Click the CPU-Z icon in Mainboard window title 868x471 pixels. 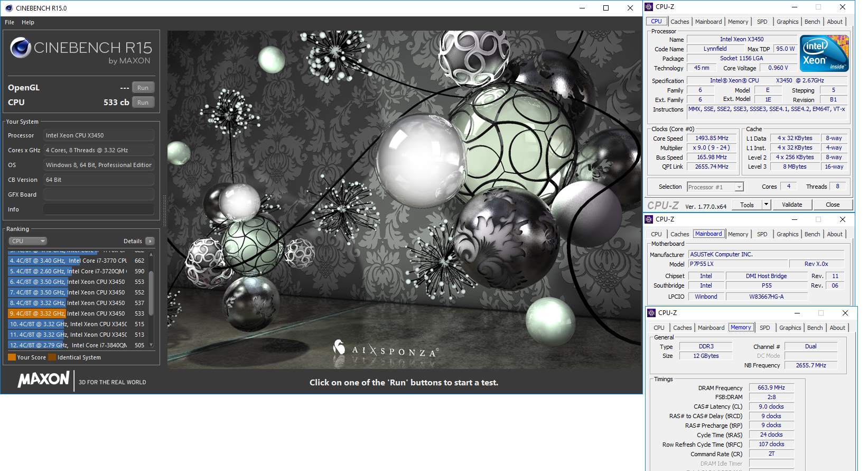[x=649, y=219]
